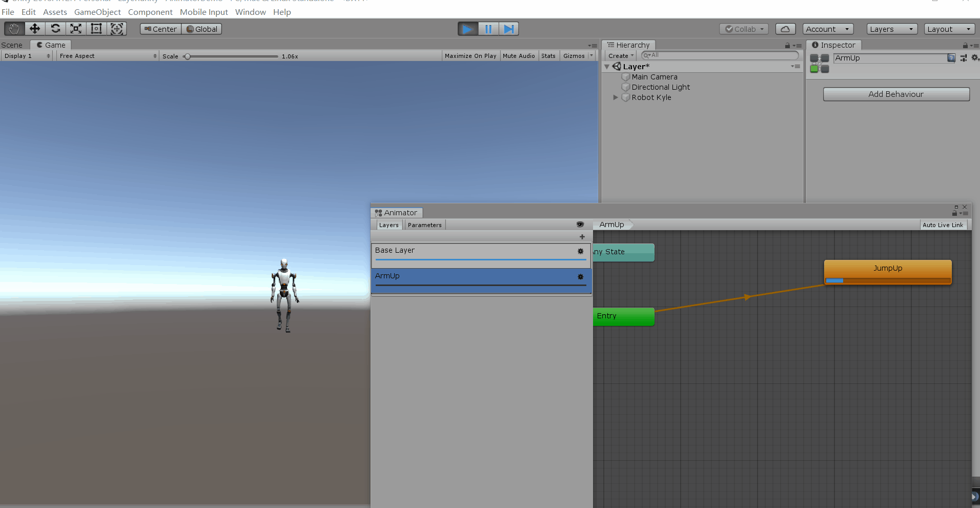This screenshot has height=508, width=980.
Task: Open the Window menu
Action: (251, 12)
